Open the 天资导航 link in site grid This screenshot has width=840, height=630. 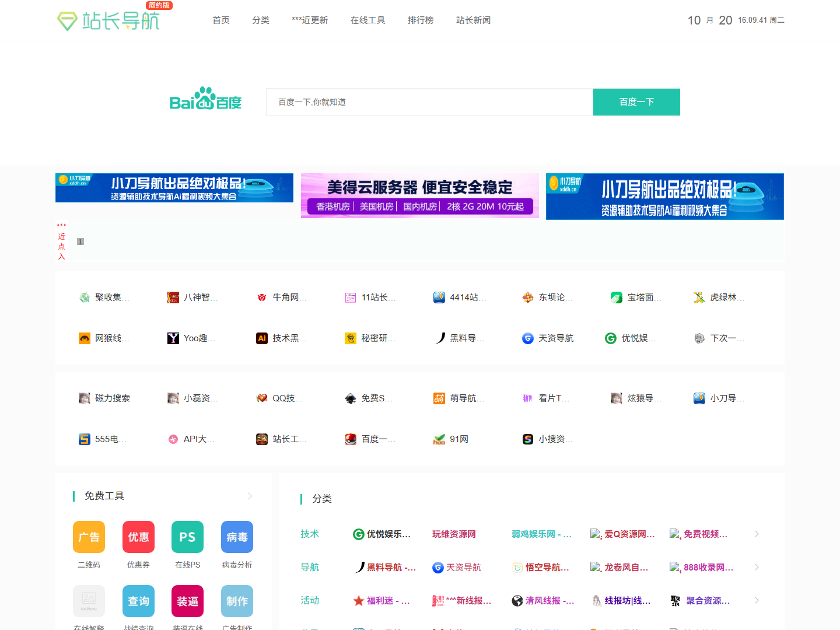[556, 338]
